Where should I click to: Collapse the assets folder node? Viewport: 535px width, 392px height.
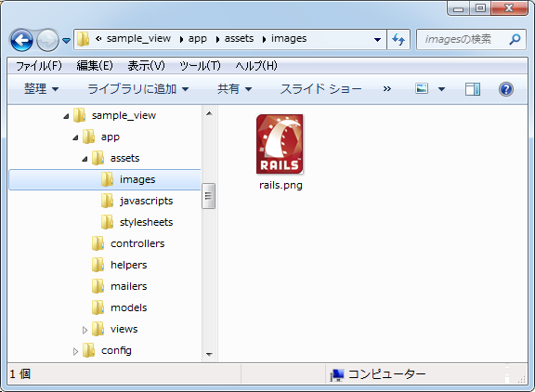(x=85, y=159)
